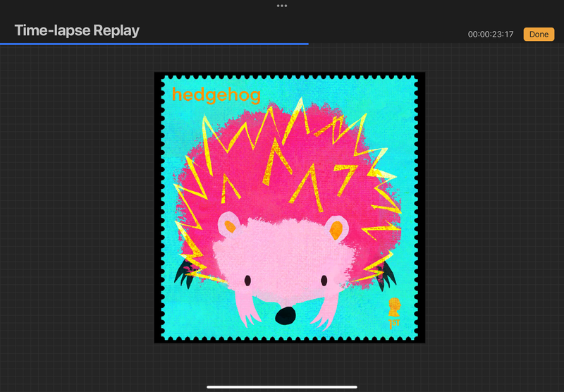Tap the hedgehog's left eye
564x392 pixels.
coord(247,281)
